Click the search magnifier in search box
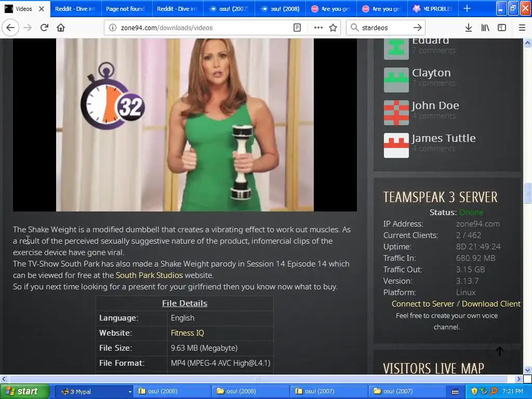 pos(354,28)
